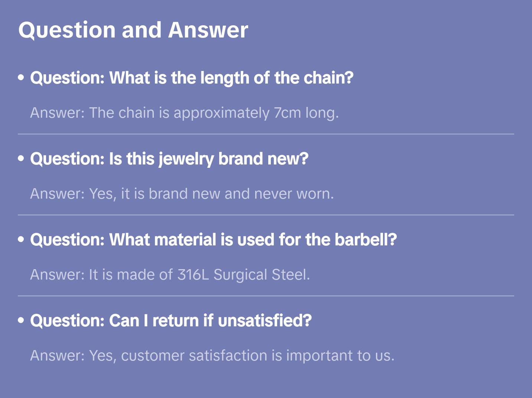
Task: Click the bullet before the return question
Action: [21, 320]
